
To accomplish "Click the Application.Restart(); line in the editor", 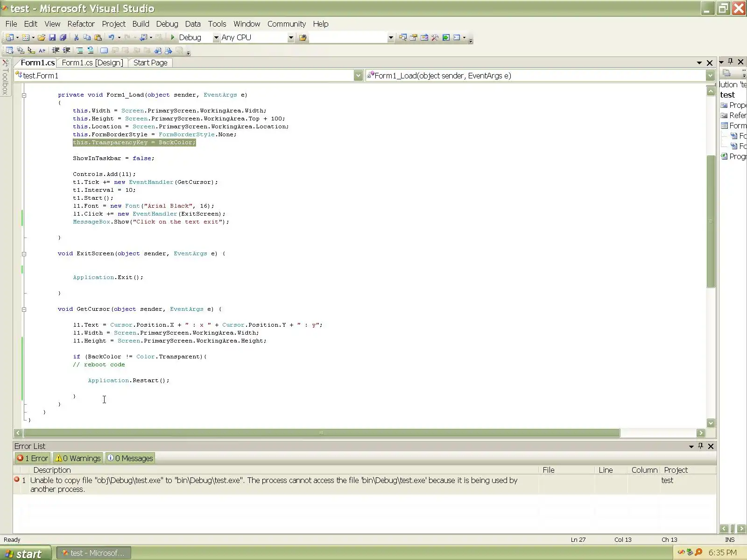I will point(128,381).
